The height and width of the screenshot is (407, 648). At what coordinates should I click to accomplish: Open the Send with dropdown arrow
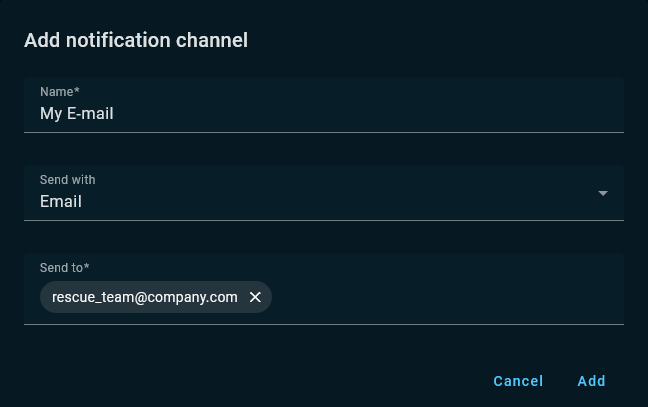(603, 193)
